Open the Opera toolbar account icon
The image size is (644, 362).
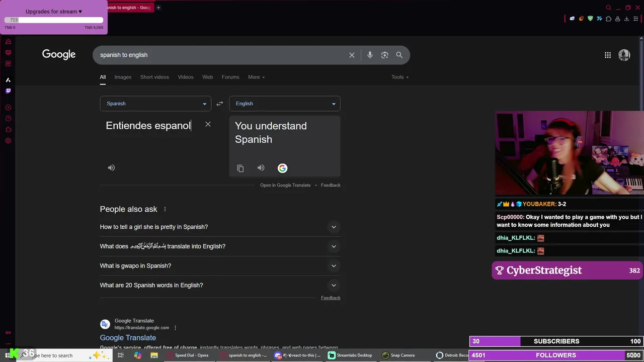(617, 19)
